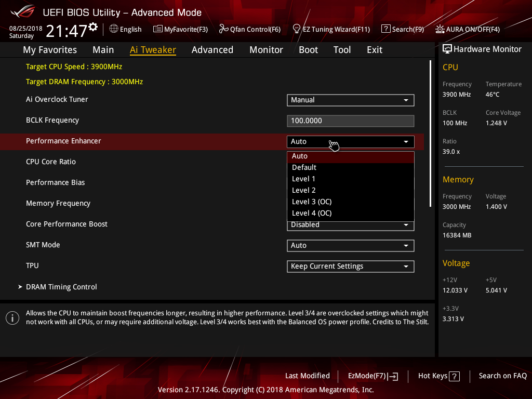Click the CPU temperature 46°C value
532x399 pixels.
click(493, 95)
